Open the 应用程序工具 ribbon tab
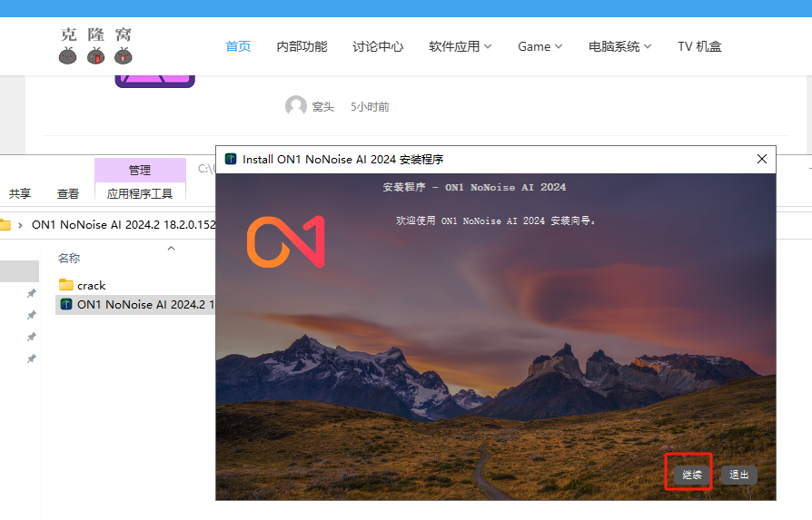This screenshot has height=520, width=812. [x=140, y=194]
